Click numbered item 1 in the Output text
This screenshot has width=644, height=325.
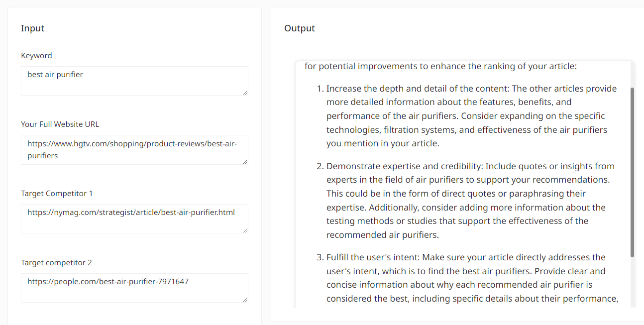pyautogui.click(x=471, y=115)
